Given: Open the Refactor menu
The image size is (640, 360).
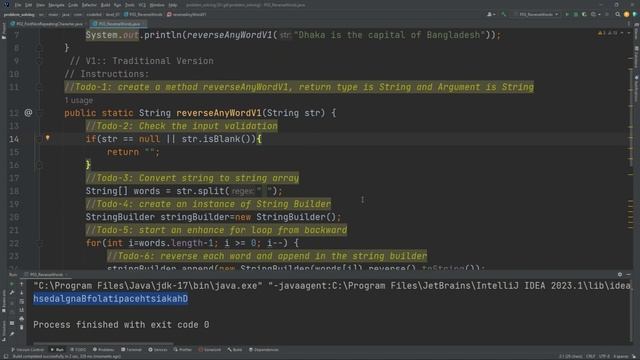Looking at the screenshot, I should point(89,5).
